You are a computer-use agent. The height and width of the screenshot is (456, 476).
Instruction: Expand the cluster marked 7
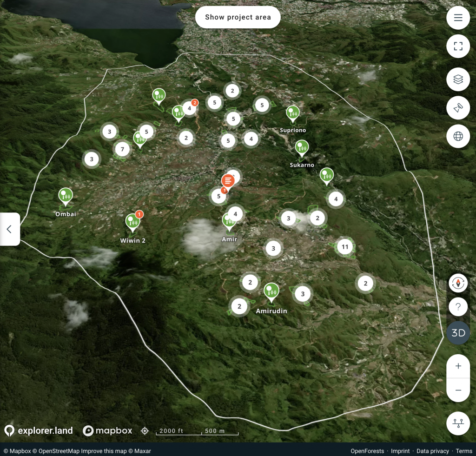tap(122, 149)
